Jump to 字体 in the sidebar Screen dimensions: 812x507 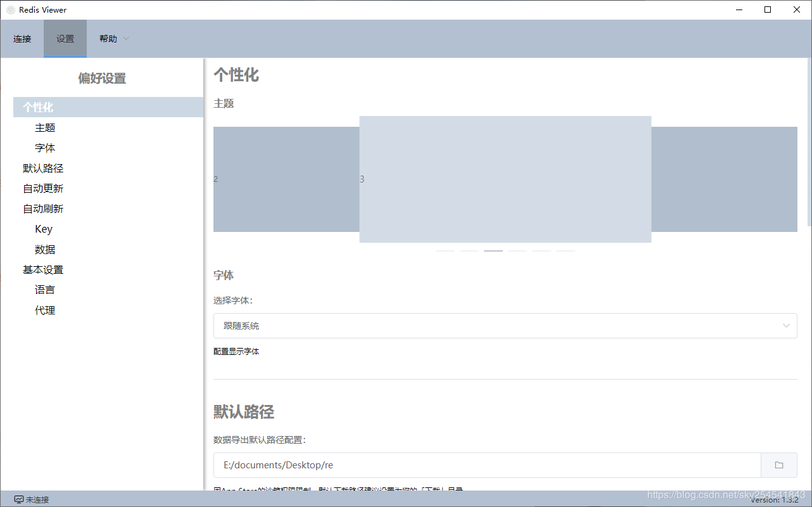pos(45,148)
